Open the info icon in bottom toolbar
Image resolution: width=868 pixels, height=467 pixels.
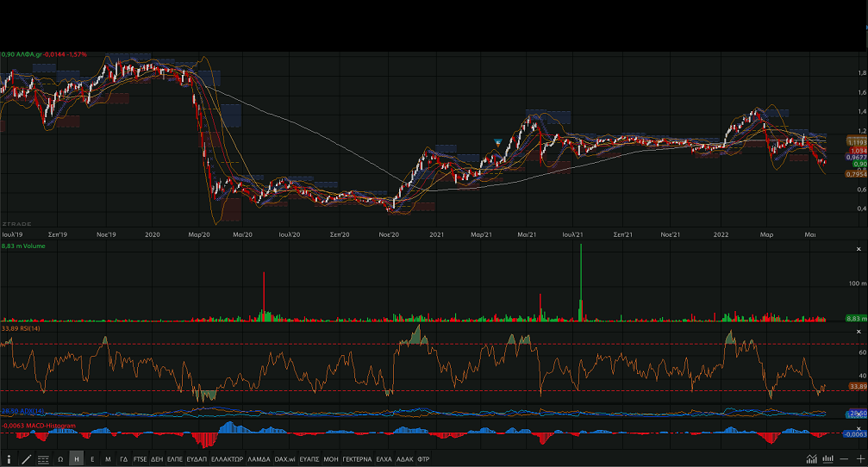(x=9, y=459)
